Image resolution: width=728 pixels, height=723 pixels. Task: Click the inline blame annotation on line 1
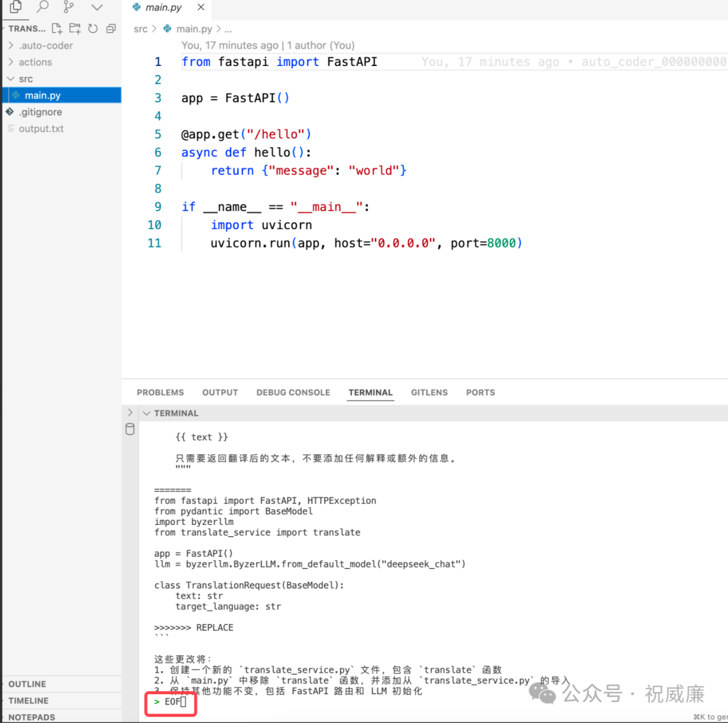(574, 62)
